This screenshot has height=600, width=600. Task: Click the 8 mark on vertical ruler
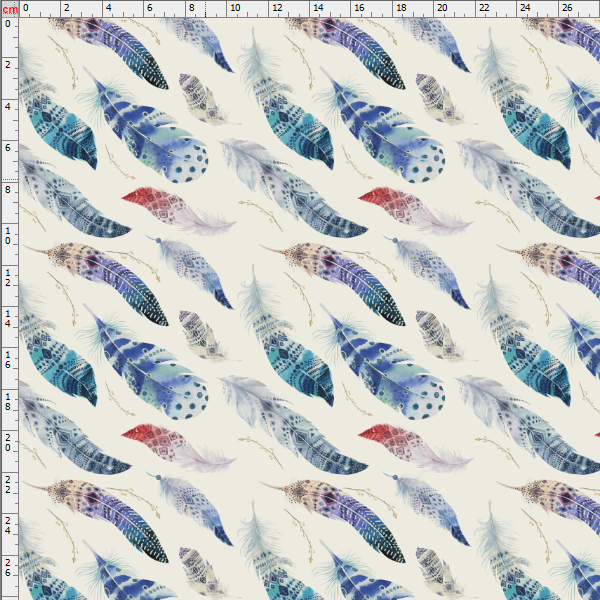point(8,189)
